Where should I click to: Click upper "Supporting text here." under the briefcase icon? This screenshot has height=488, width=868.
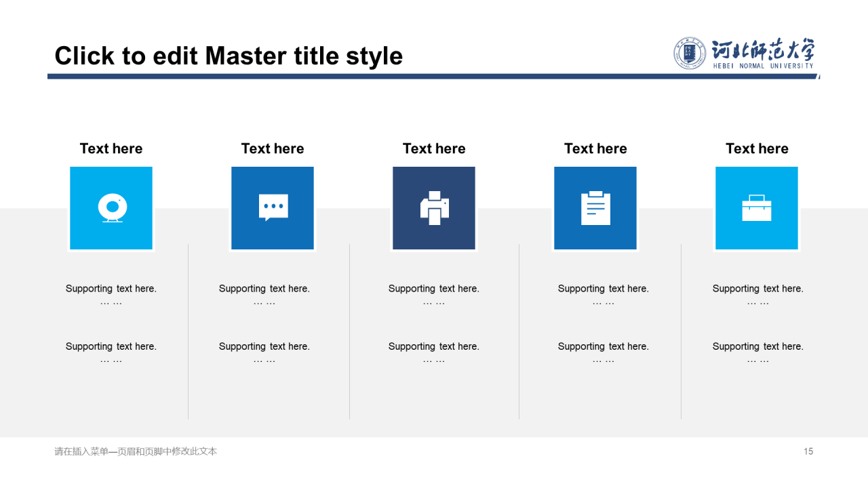pyautogui.click(x=758, y=289)
